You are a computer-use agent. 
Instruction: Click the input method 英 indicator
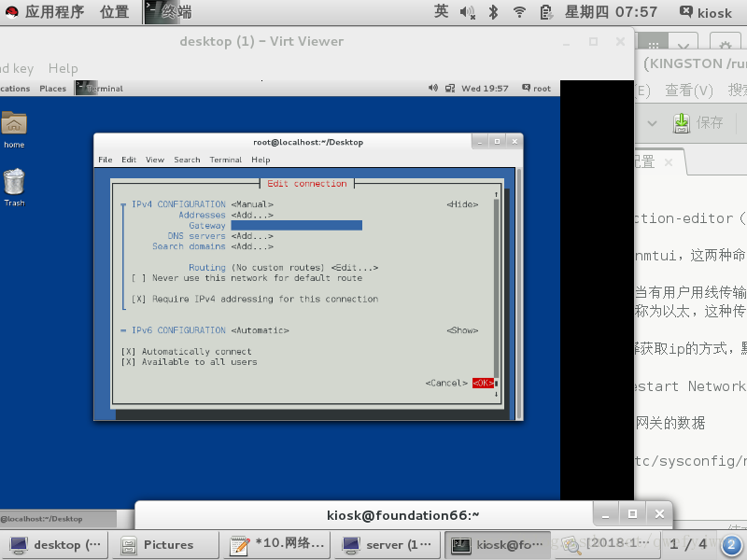click(x=441, y=11)
